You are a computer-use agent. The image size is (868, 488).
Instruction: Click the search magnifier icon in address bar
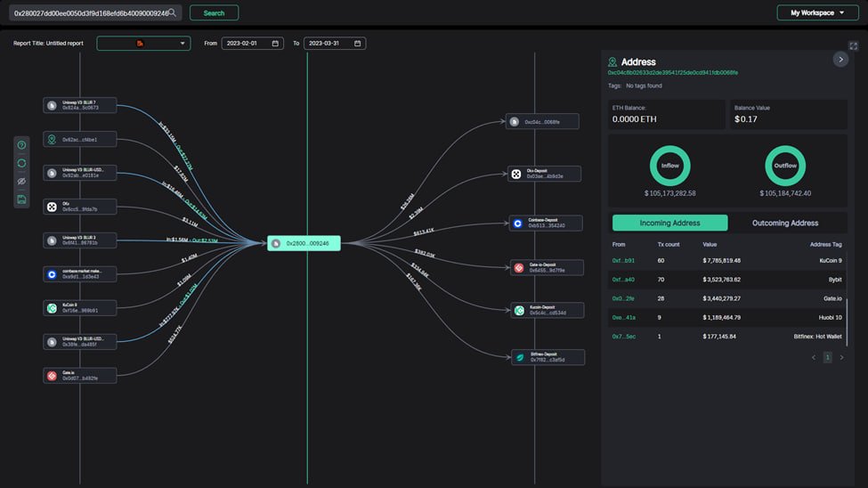172,12
